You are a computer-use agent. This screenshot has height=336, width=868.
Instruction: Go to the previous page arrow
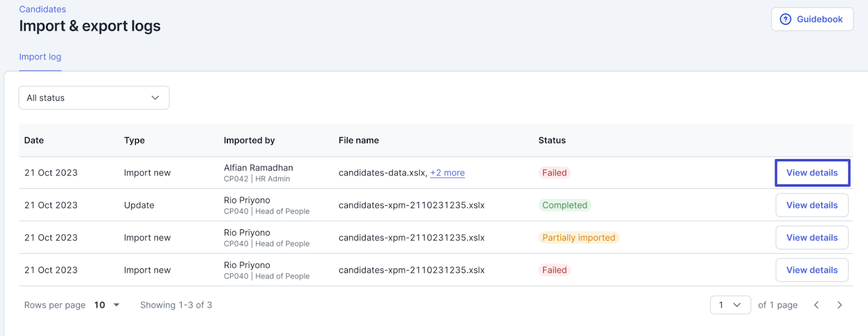pyautogui.click(x=816, y=305)
